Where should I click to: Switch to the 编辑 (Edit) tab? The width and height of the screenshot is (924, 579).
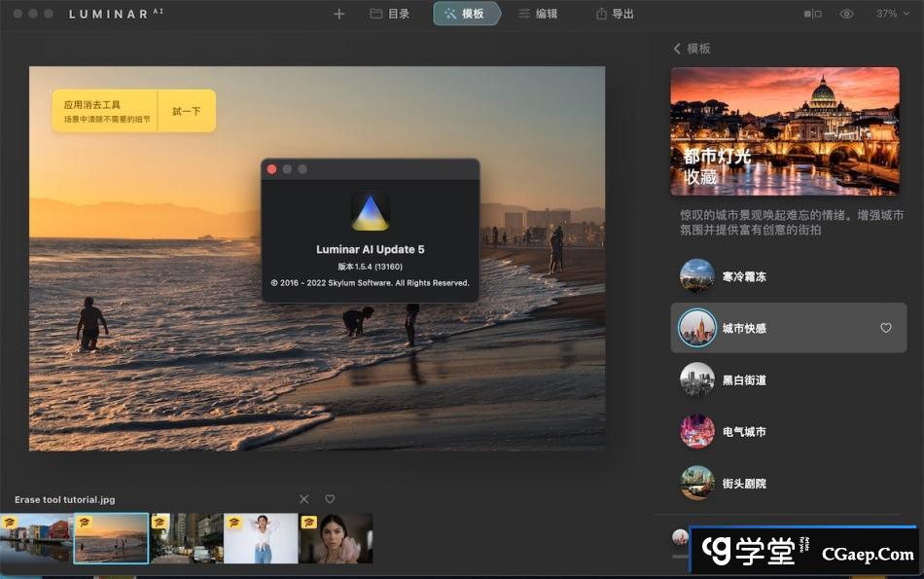(538, 14)
